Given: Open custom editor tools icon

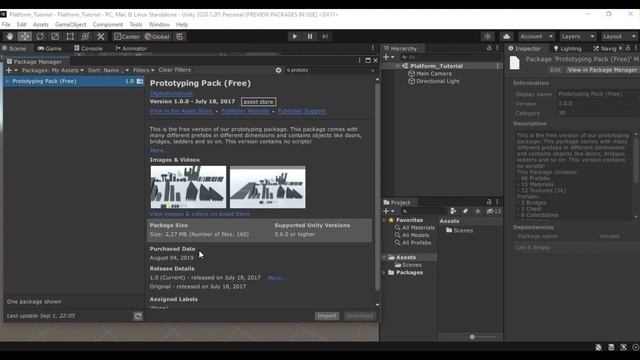Looking at the screenshot, I should (x=100, y=36).
